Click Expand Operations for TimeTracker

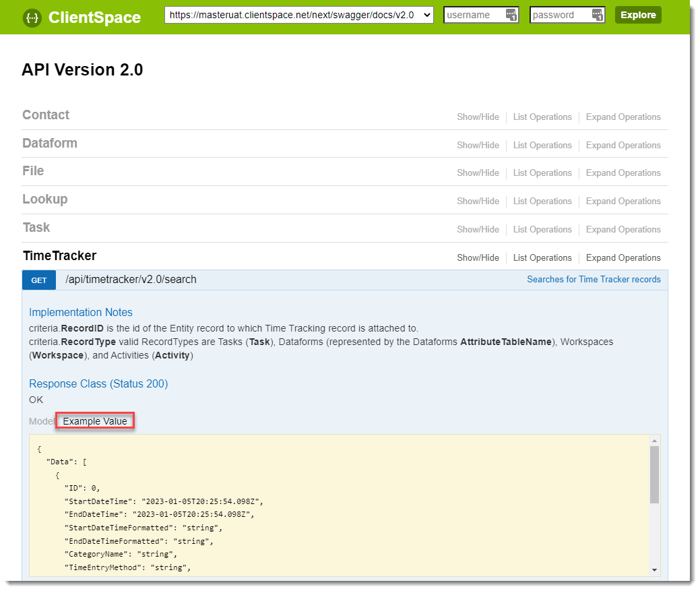(623, 258)
